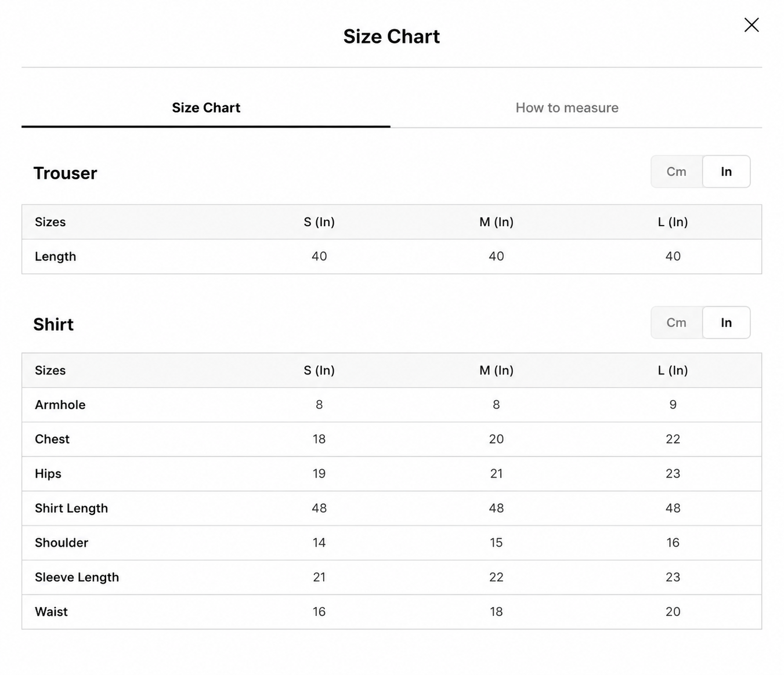The image size is (784, 675).
Task: Switch Trouser units to Cm
Action: click(x=676, y=172)
